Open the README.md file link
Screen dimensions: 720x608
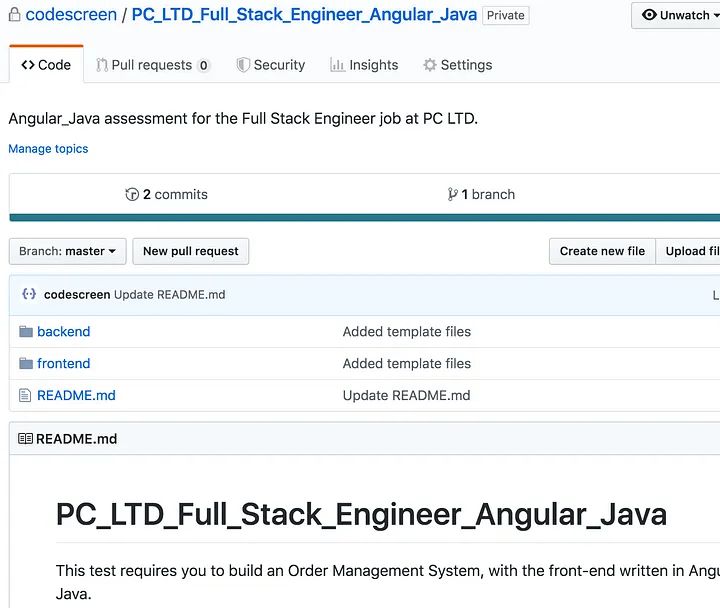tap(76, 395)
